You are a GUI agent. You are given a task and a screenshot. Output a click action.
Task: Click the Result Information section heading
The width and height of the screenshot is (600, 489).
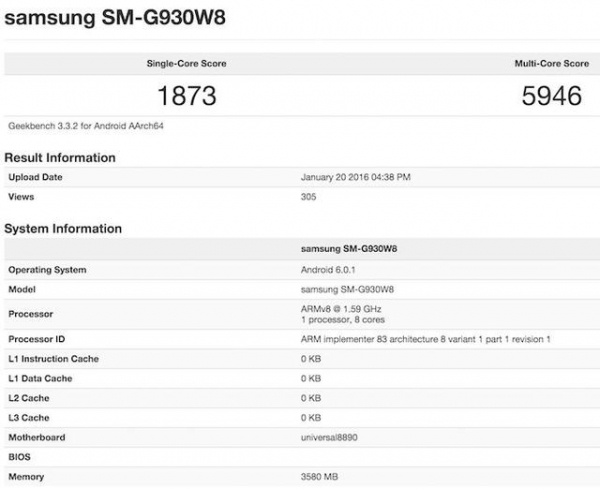click(x=60, y=158)
